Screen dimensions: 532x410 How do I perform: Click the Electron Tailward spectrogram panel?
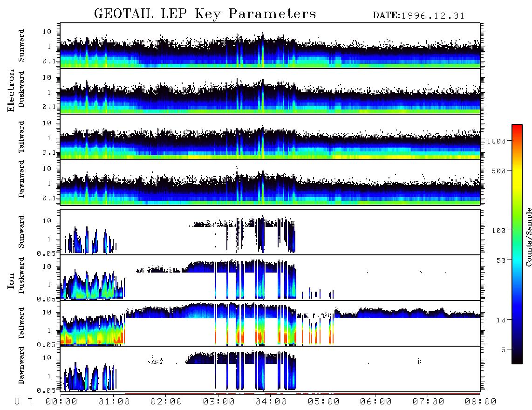click(270, 137)
